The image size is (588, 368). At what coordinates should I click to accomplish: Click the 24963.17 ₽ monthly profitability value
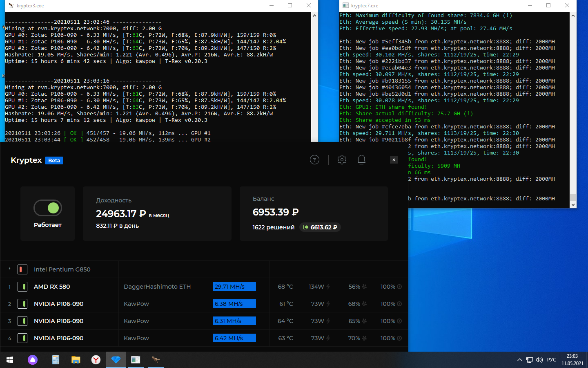[121, 214]
